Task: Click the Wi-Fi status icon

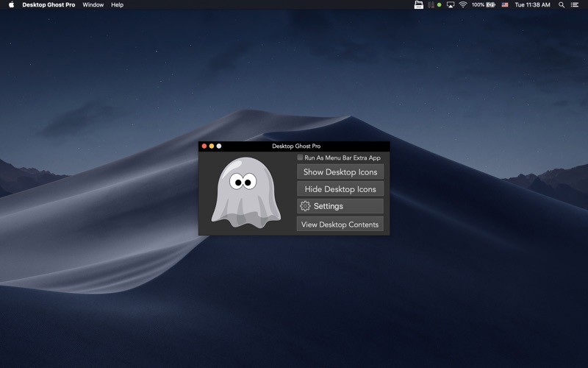Action: pyautogui.click(x=463, y=5)
